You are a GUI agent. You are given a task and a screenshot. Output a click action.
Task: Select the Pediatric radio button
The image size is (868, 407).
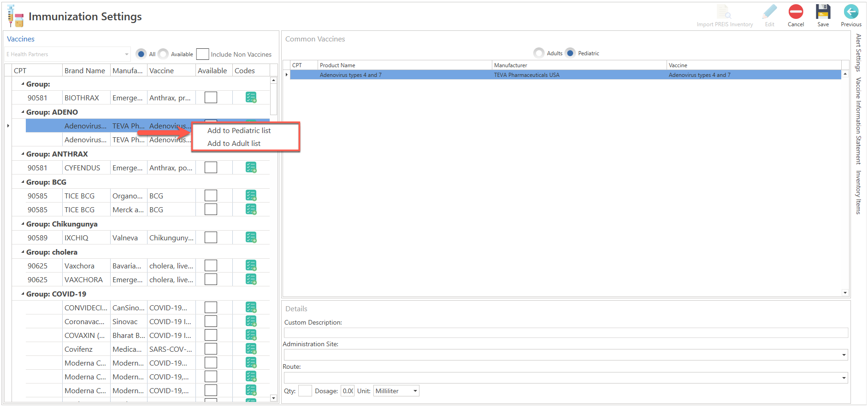570,53
